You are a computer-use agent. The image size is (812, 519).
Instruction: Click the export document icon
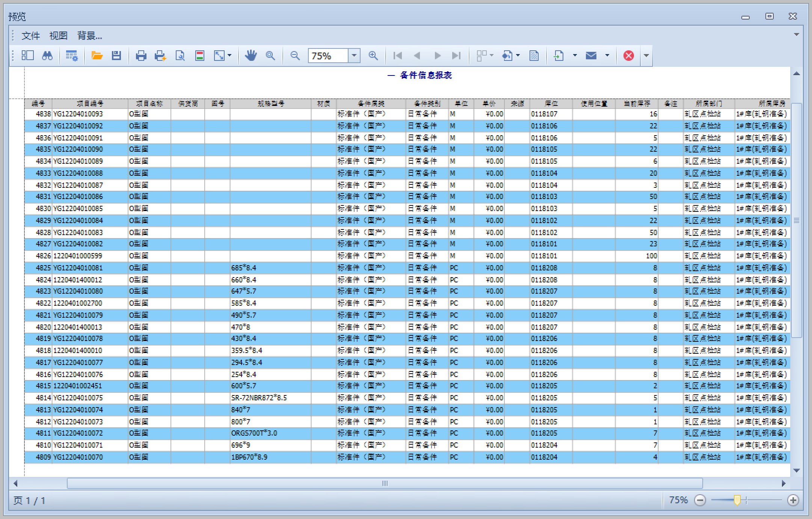click(559, 56)
